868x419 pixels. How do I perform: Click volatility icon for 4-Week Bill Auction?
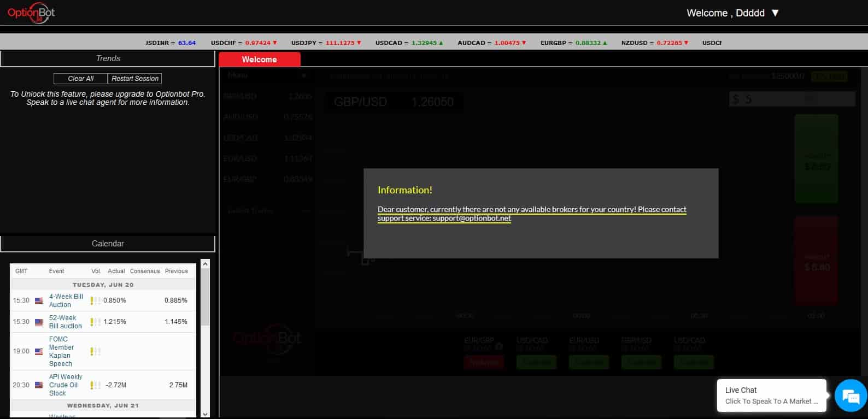click(x=96, y=300)
